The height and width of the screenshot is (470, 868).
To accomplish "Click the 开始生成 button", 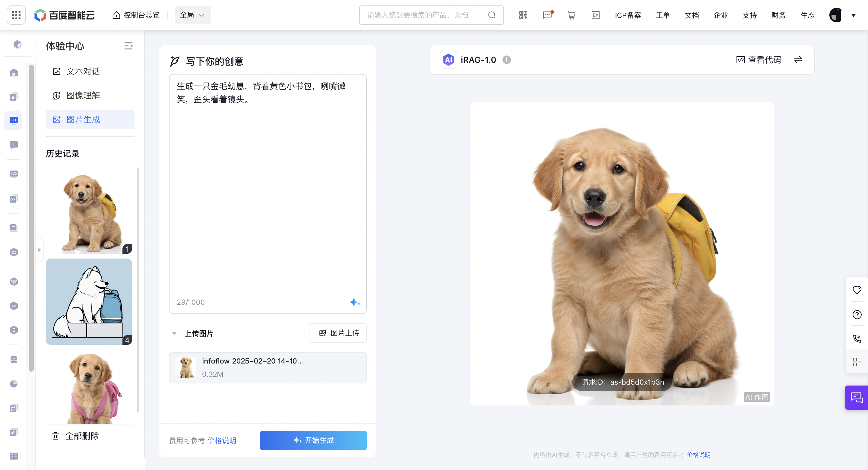I will [x=313, y=440].
